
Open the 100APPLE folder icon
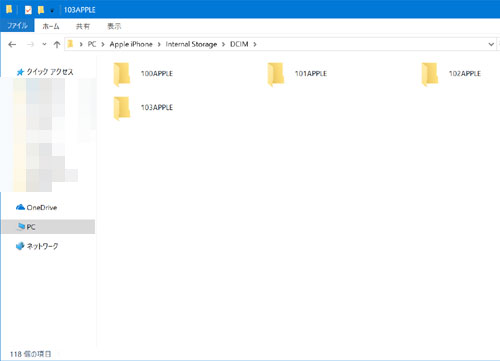(x=122, y=74)
